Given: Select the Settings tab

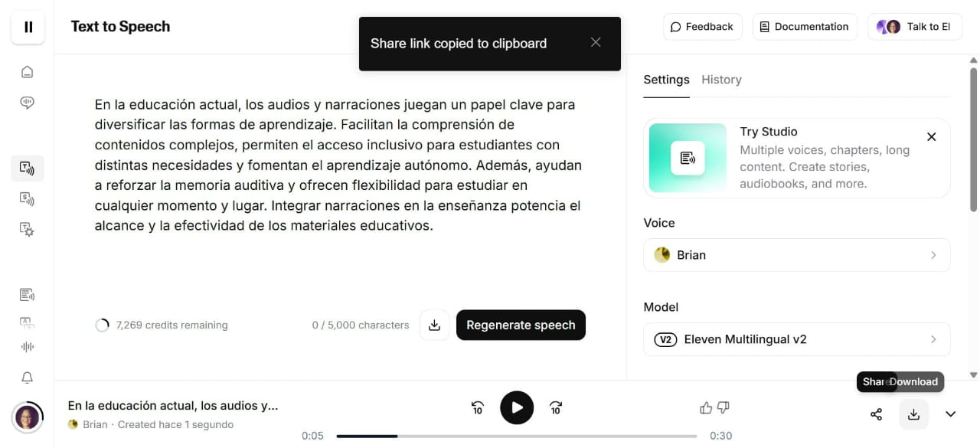Looking at the screenshot, I should [666, 80].
